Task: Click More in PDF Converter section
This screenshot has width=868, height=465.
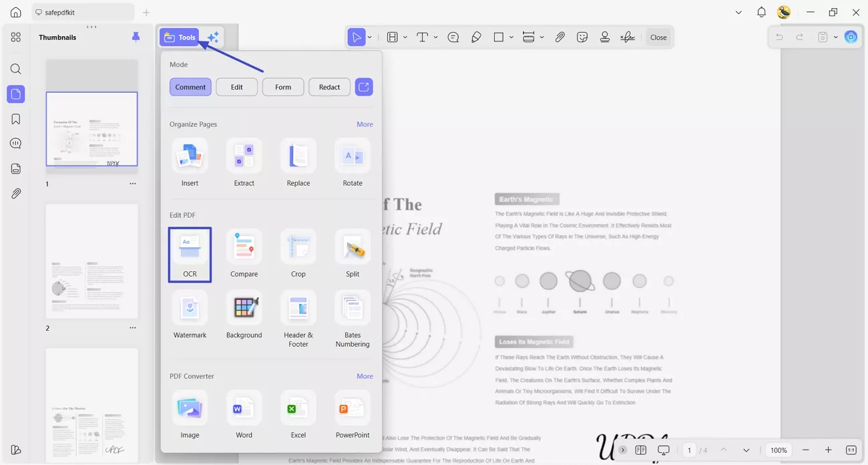Action: point(365,376)
